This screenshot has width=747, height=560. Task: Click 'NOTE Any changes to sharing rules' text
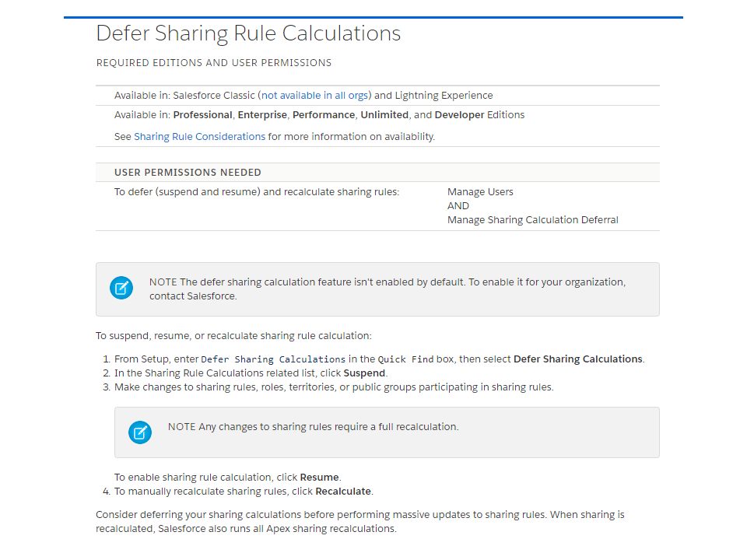point(313,427)
